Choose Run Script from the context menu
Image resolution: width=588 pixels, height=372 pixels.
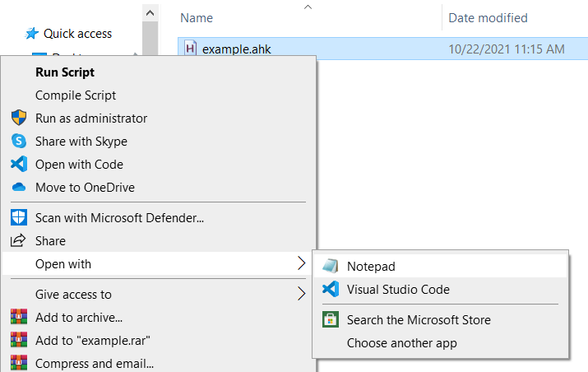pyautogui.click(x=65, y=72)
